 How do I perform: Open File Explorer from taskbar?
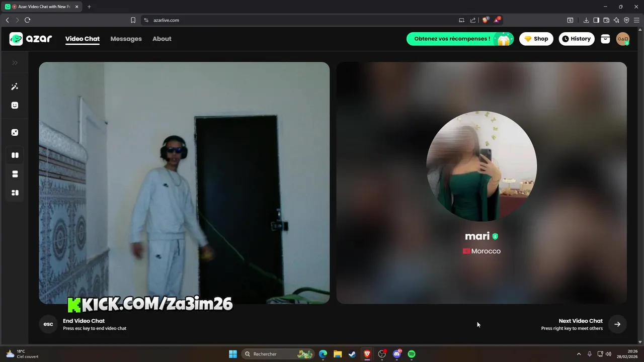[x=338, y=354]
